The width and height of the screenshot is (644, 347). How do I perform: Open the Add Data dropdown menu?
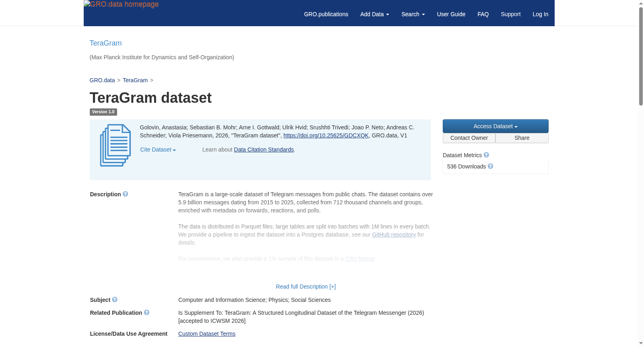pos(375,14)
